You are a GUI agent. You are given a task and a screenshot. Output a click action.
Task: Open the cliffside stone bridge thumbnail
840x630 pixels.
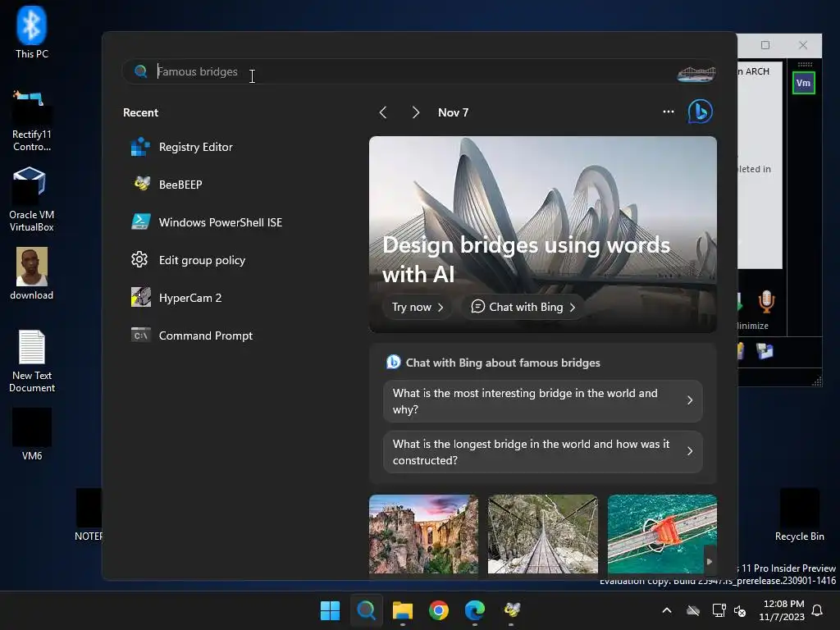tap(423, 534)
